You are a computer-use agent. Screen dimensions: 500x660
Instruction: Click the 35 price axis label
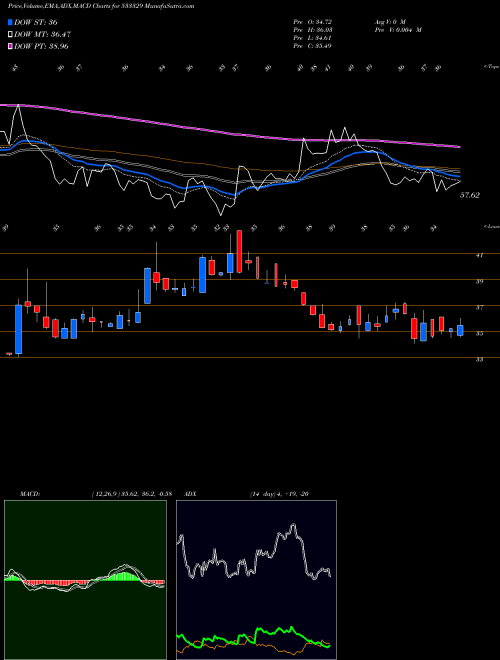479,334
